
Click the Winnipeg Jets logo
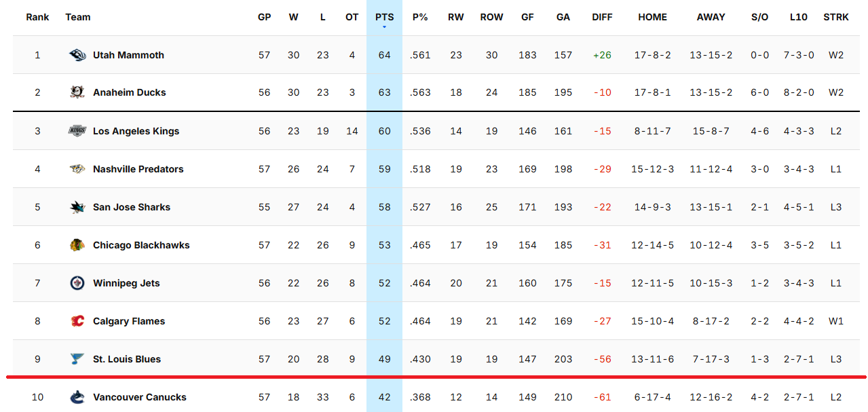[x=77, y=283]
